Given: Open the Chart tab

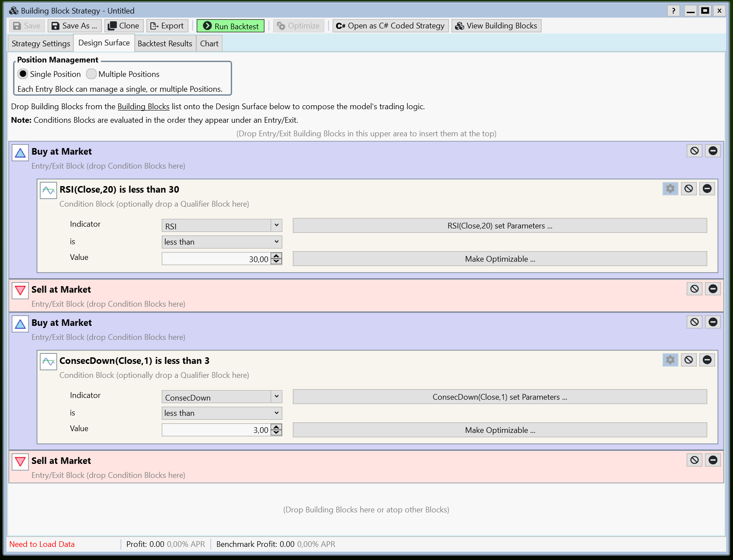Looking at the screenshot, I should coord(209,43).
